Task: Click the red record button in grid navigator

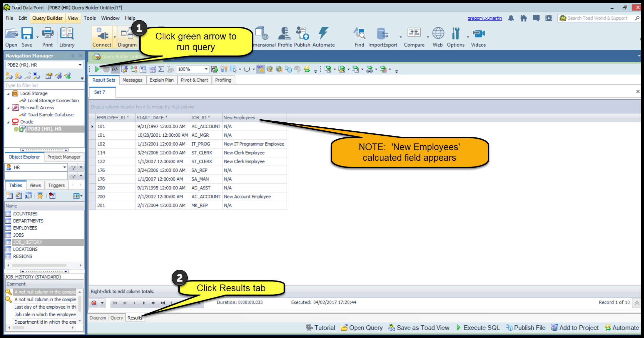Action: [94, 303]
